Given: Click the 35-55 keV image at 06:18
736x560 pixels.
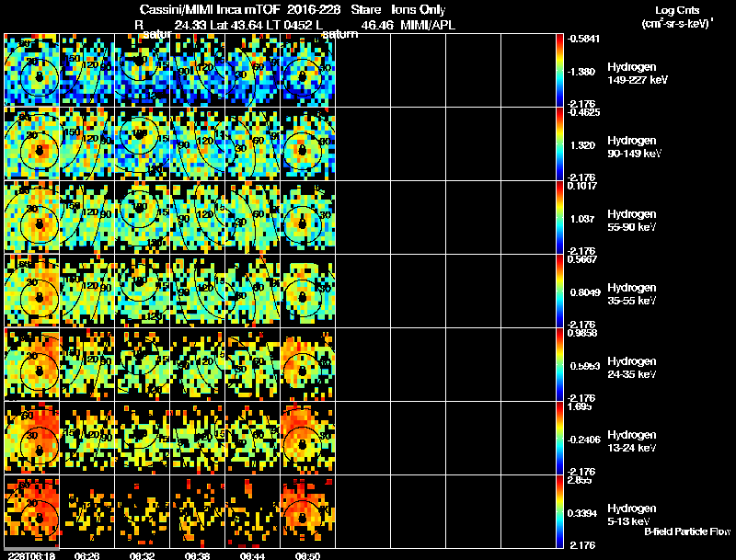Looking at the screenshot, I should pyautogui.click(x=32, y=291).
